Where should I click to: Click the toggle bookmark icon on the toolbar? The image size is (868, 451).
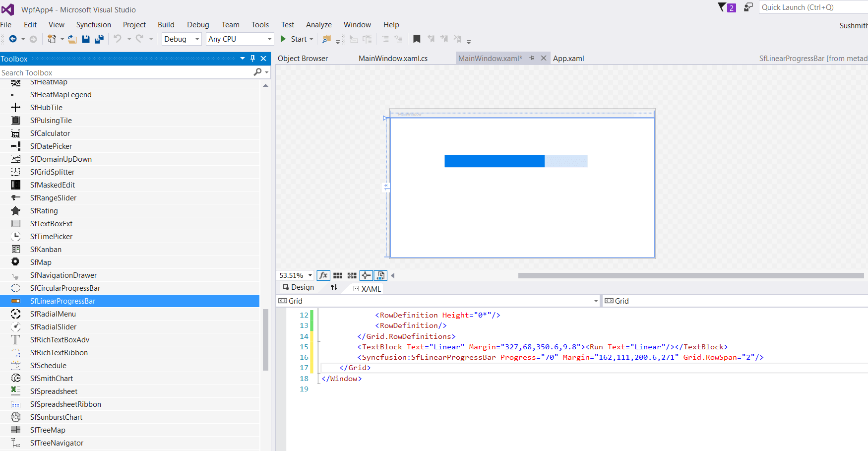[417, 39]
